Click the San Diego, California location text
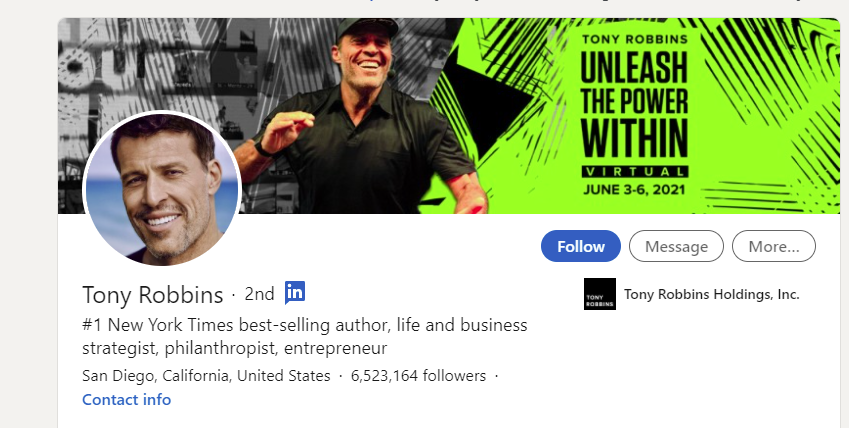The width and height of the screenshot is (849, 428). click(206, 376)
